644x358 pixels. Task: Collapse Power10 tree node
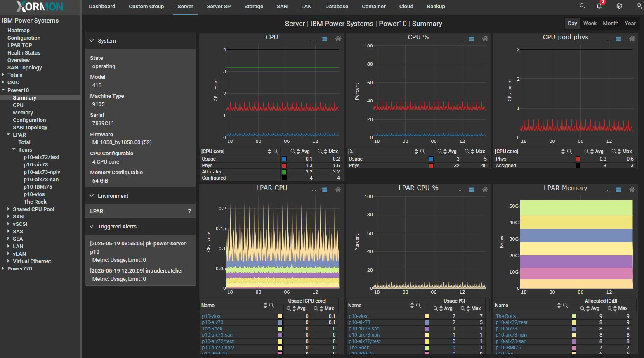click(3, 90)
